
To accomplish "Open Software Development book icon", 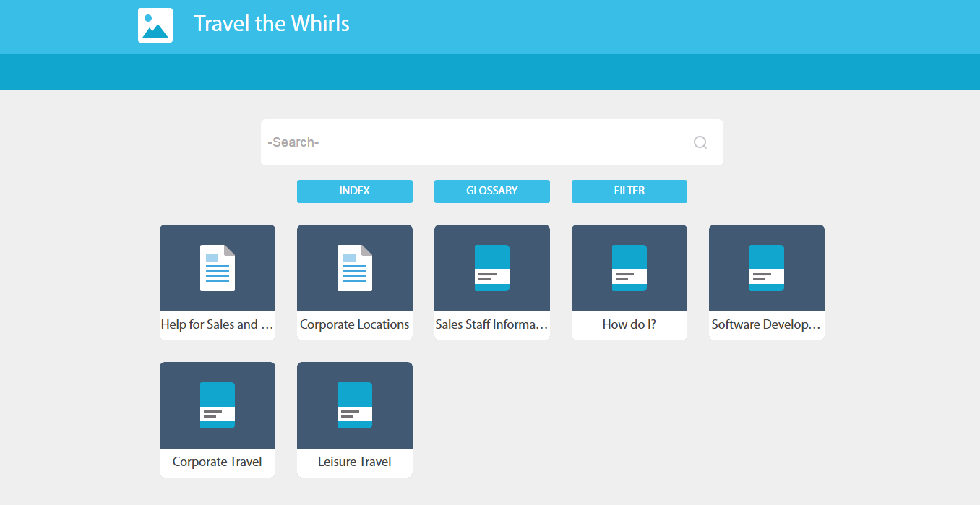I will (x=766, y=268).
